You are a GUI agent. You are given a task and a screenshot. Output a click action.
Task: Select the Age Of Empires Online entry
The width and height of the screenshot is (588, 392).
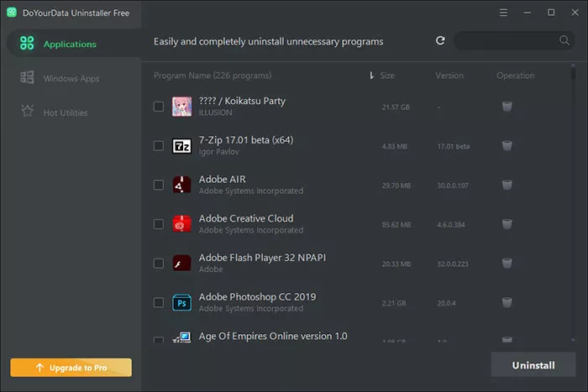(x=273, y=336)
